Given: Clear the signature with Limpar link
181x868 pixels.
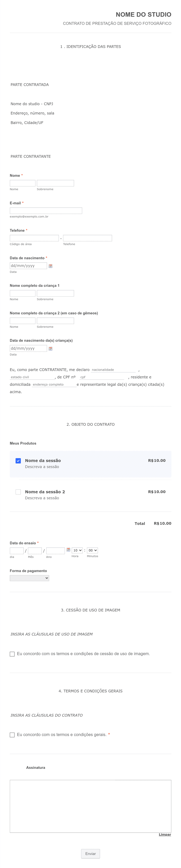Looking at the screenshot, I should coord(165,834).
